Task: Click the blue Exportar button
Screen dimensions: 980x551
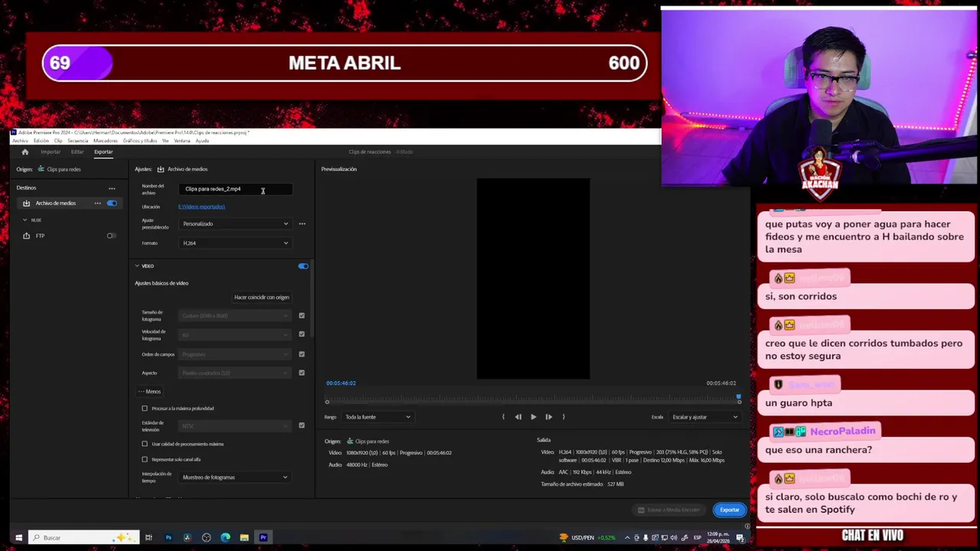Action: 730,510
